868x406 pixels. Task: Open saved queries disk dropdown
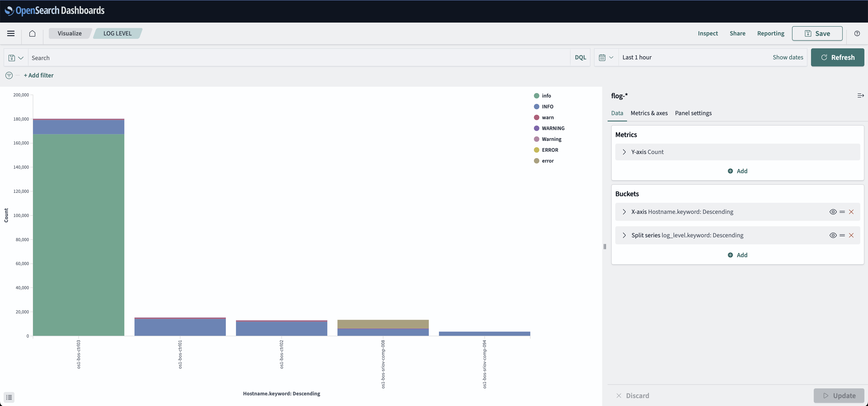(16, 58)
